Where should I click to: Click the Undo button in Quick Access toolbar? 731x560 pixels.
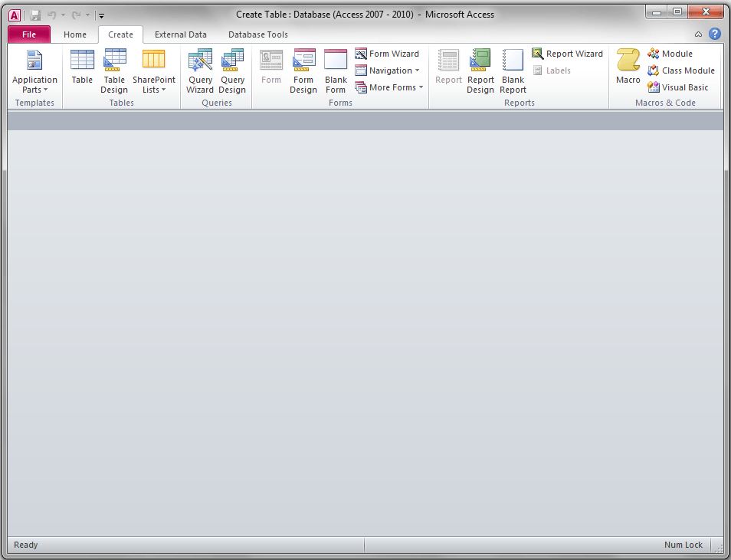(51, 15)
